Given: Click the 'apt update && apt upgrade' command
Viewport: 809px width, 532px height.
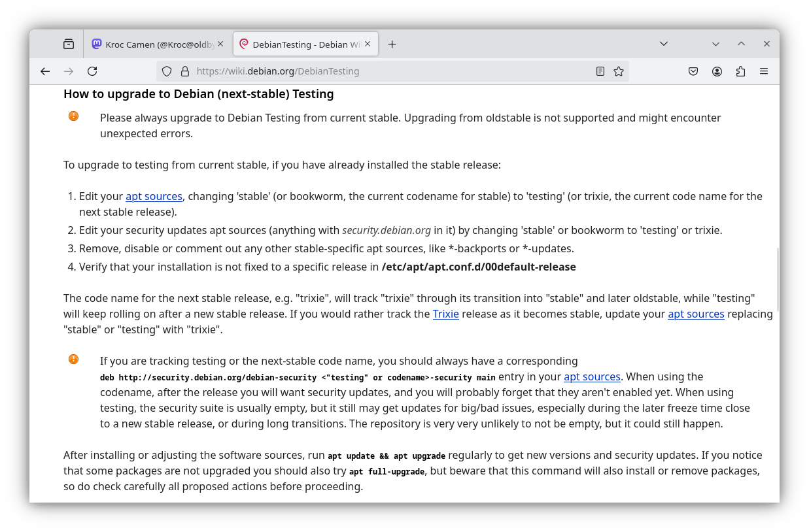Looking at the screenshot, I should click(387, 456).
